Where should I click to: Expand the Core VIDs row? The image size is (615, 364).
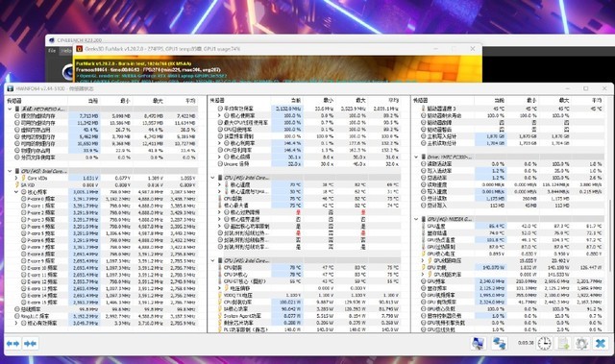(16, 178)
